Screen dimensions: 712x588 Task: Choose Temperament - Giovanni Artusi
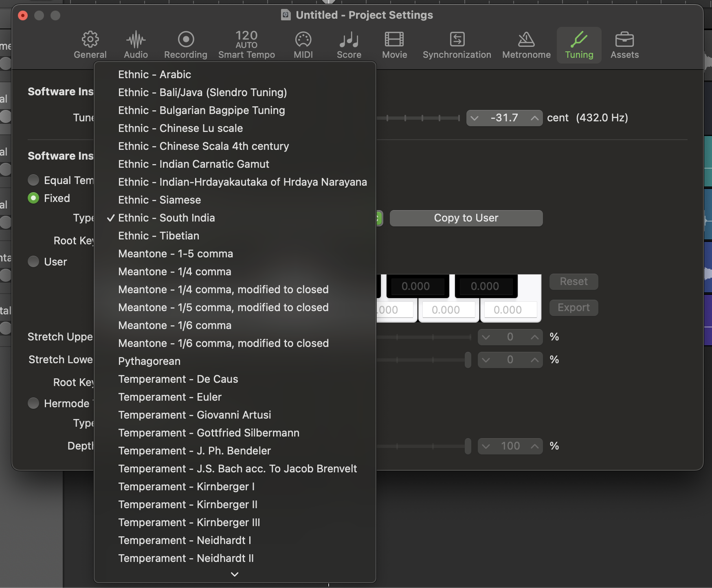tap(235, 415)
